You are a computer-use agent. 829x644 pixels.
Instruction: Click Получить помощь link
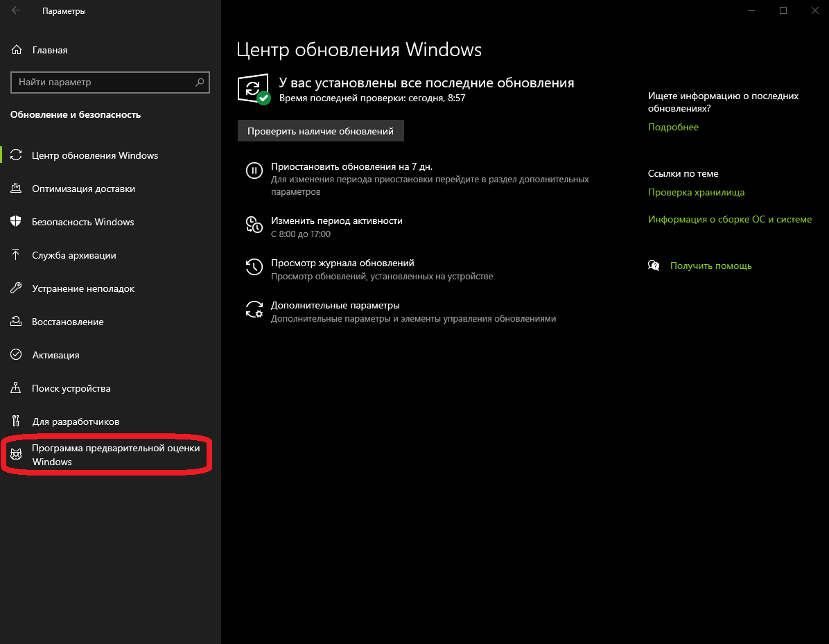point(710,266)
